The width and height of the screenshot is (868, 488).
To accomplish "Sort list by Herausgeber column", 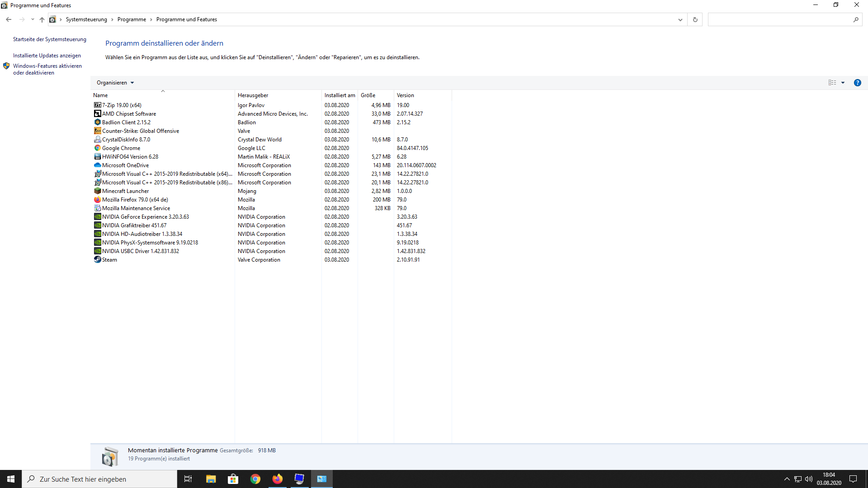I will pos(253,95).
